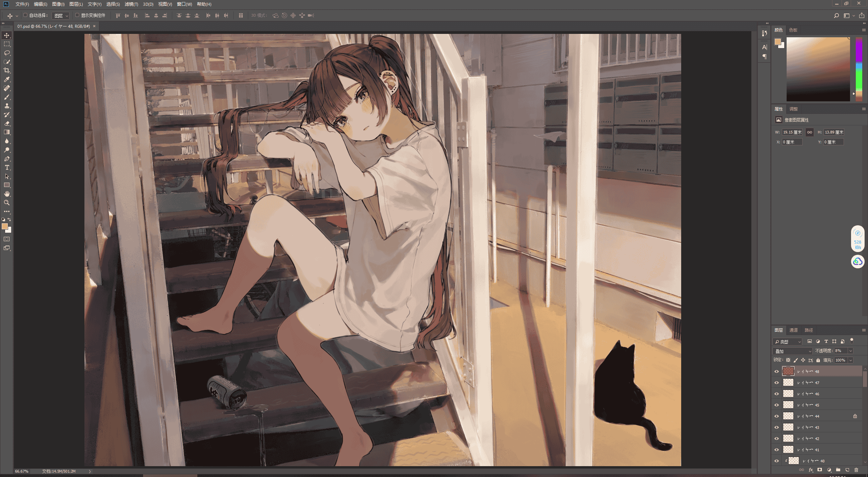Screen dimensions: 868x477
Task: Open the 填充 fill dropdown arrow
Action: 850,360
